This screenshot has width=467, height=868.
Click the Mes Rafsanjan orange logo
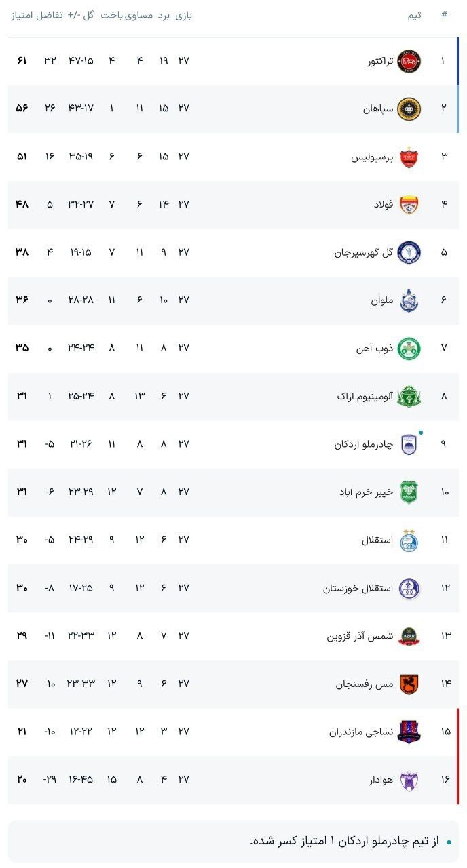[x=409, y=684]
